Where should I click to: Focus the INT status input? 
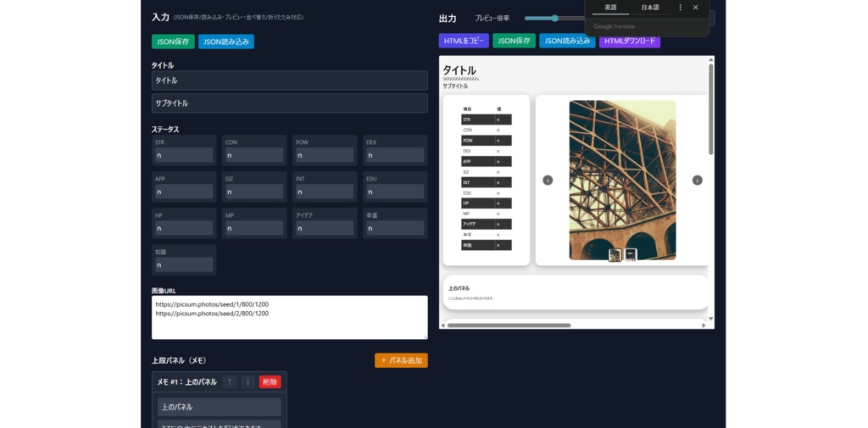pyautogui.click(x=325, y=192)
